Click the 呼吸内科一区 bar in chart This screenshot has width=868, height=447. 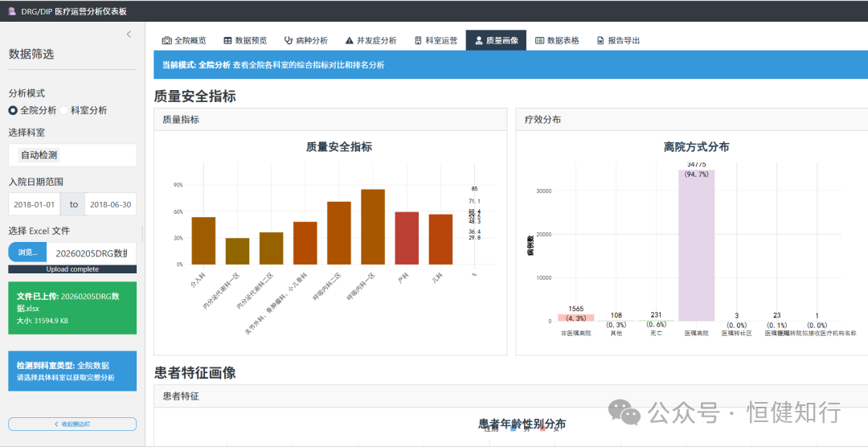point(373,227)
